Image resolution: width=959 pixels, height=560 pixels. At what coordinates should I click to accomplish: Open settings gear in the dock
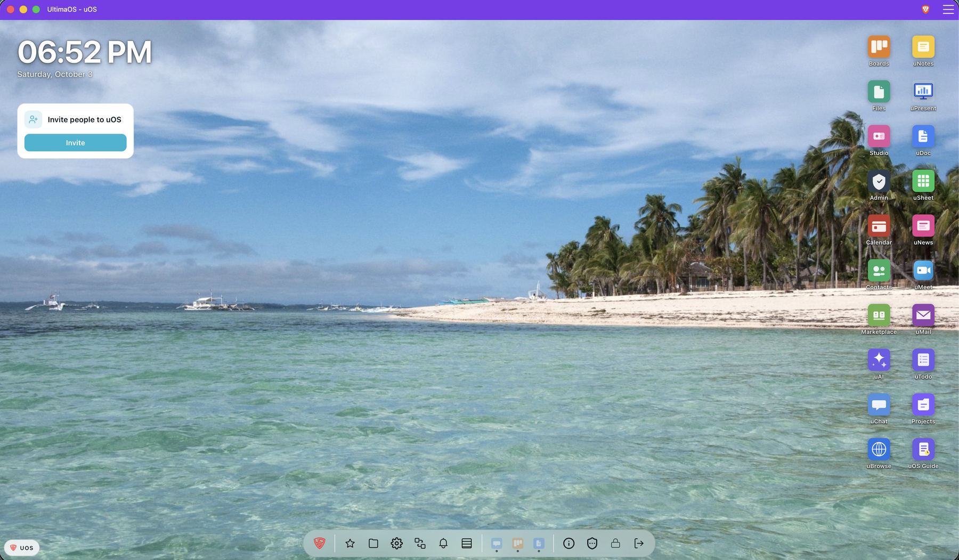tap(396, 543)
